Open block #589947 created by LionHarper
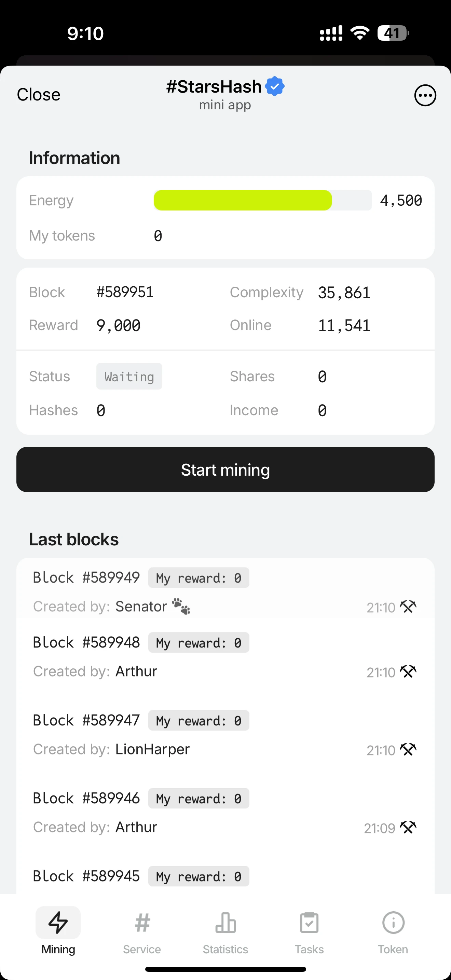Screen dimensions: 451x980 pos(225,734)
